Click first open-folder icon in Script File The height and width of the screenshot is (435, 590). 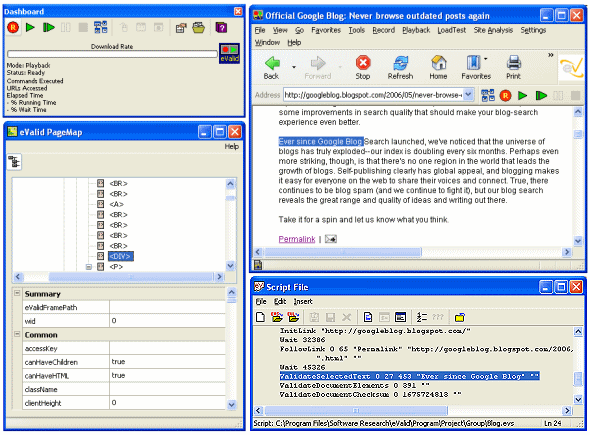[277, 317]
